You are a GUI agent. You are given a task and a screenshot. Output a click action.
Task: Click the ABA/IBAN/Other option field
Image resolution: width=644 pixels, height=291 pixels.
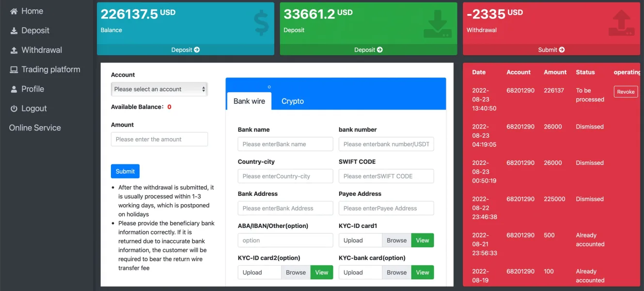tap(285, 240)
